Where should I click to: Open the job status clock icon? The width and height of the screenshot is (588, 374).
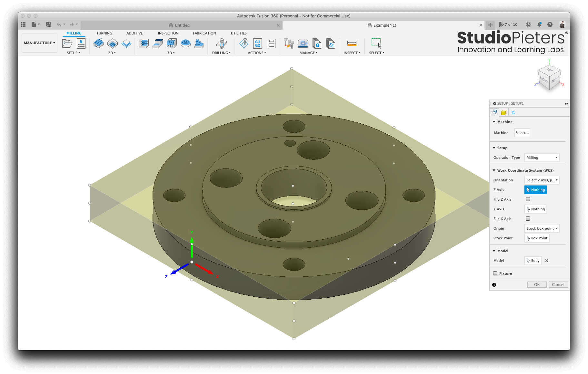(528, 24)
